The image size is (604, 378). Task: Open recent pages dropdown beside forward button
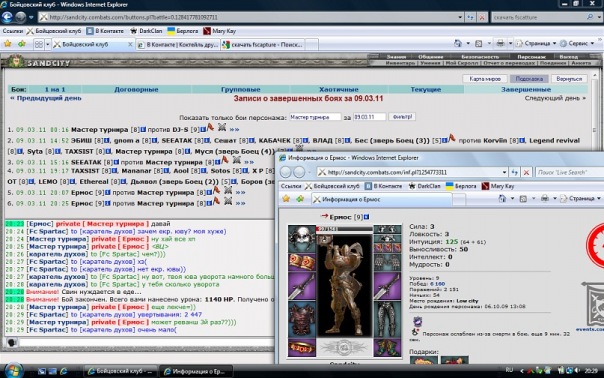tap(31, 17)
